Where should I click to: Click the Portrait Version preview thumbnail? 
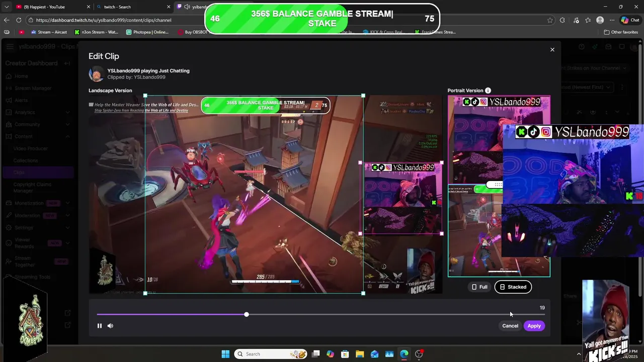point(499,186)
